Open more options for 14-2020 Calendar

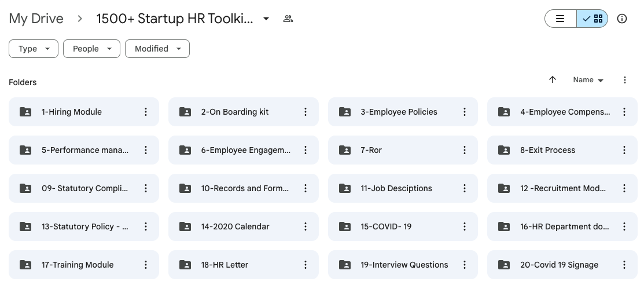(x=305, y=226)
